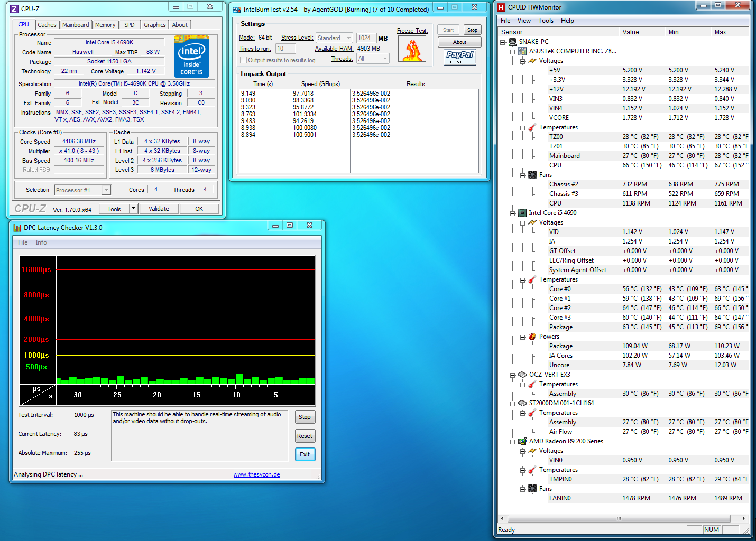
Task: Click the Powers flame icon under Intel Core
Action: (x=532, y=337)
